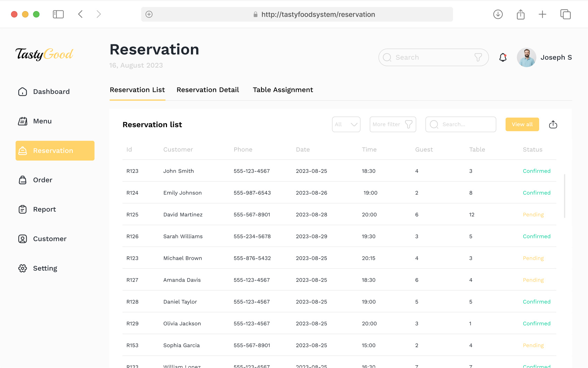
Task: Click the export icon beside View all
Action: point(553,124)
